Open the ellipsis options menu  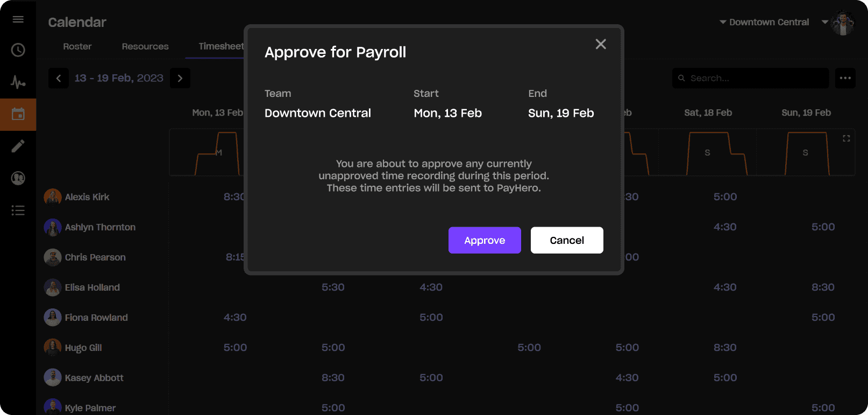pos(845,78)
